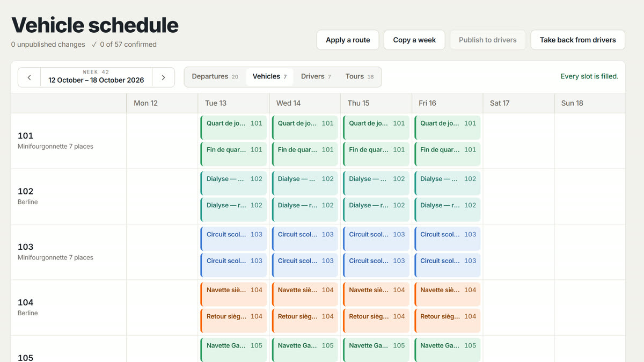Open Wednesday's Quart de jo… 101 shift
The height and width of the screenshot is (362, 644).
tap(305, 127)
